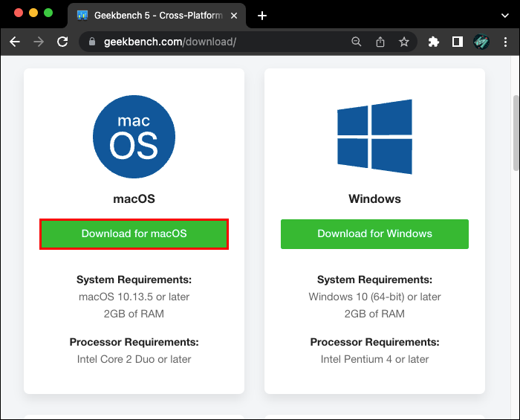Open the Extensions puzzle icon
Viewport: 520px width, 420px height.
[x=433, y=42]
